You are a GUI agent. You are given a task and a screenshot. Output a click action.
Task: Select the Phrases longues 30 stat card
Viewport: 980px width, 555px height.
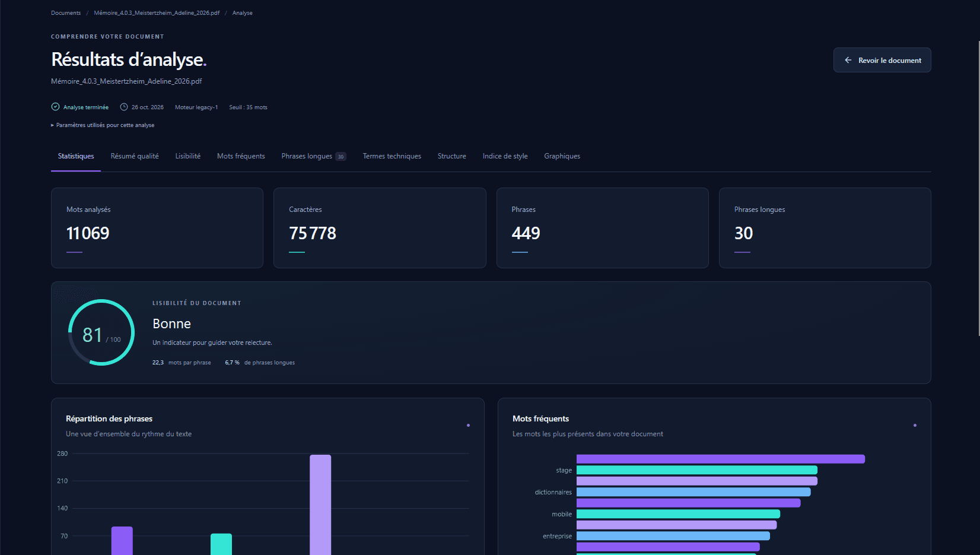click(825, 228)
